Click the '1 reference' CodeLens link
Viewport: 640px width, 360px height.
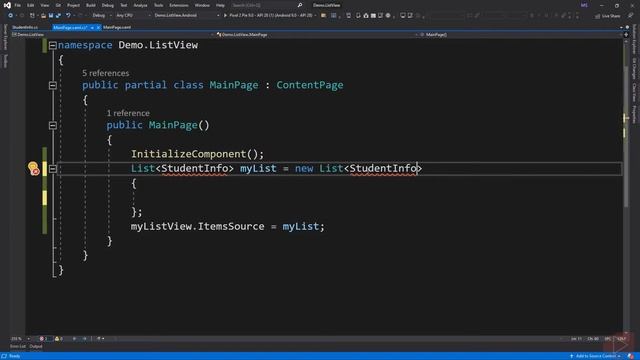128,113
